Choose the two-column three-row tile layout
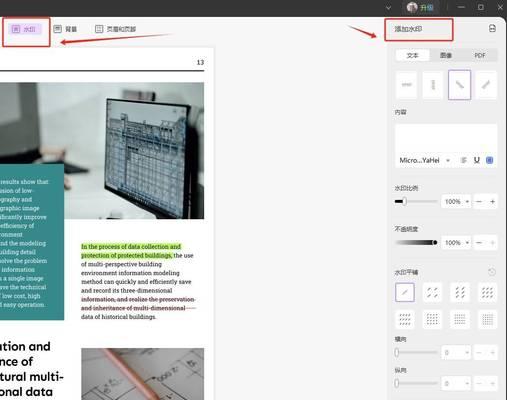This screenshot has height=400, width=507. tap(460, 292)
